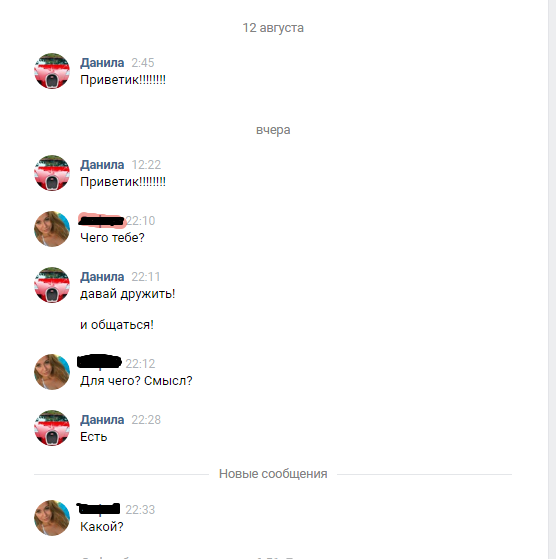Click Данила's avatar next to Есть message
The height and width of the screenshot is (559, 556).
point(52,428)
